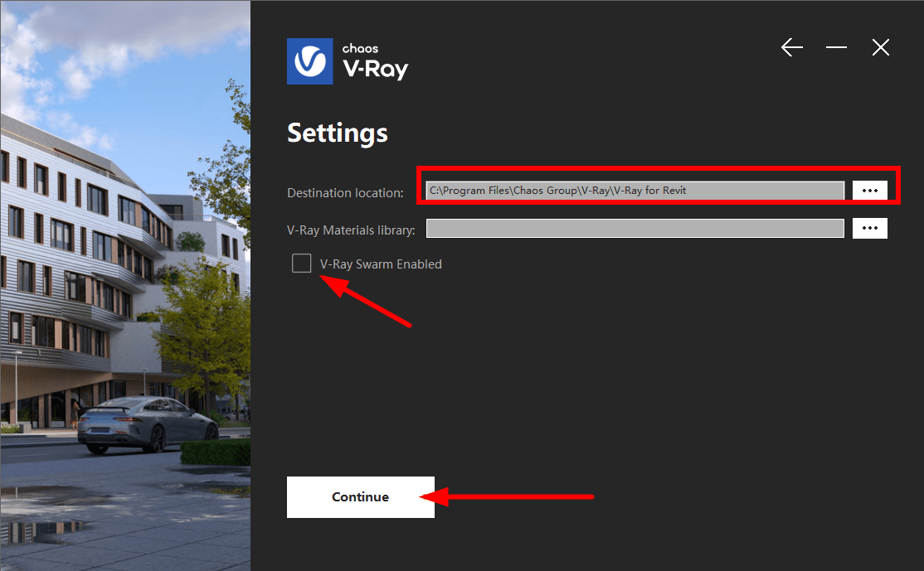Close the V-Ray installer window
This screenshot has width=924, height=571.
[880, 47]
